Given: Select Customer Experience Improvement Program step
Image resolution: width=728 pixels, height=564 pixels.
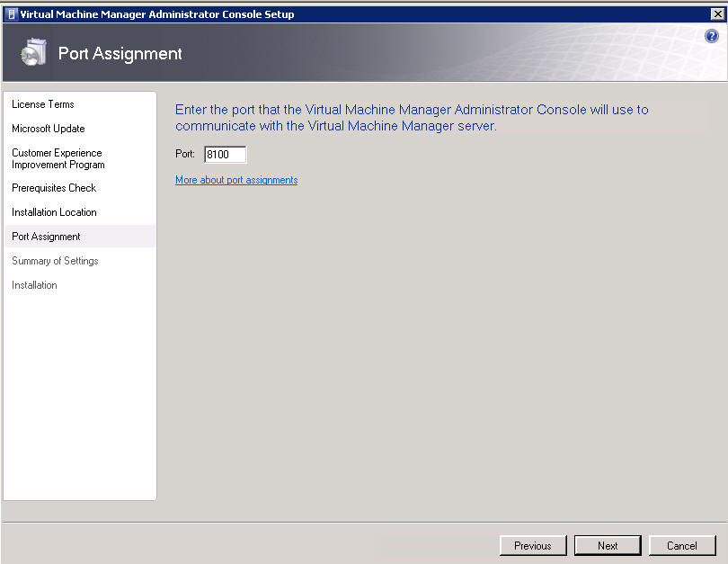Looking at the screenshot, I should (58, 158).
